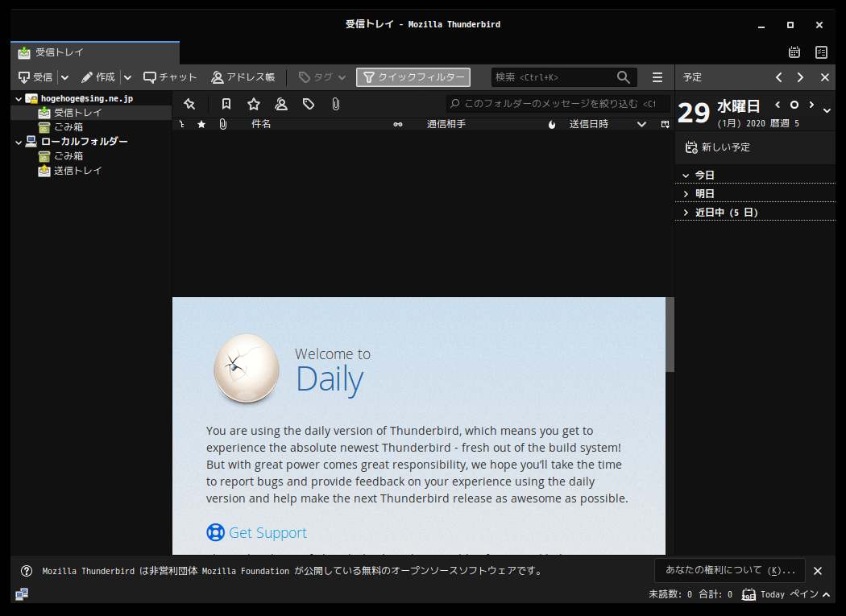846x616 pixels.
Task: Go to previous day in minimonth
Action: coord(778,105)
